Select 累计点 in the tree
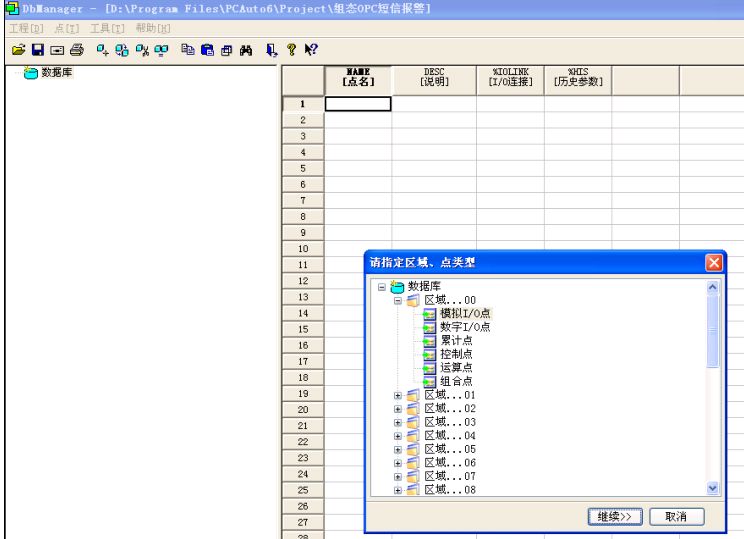The width and height of the screenshot is (744, 539). tap(455, 340)
